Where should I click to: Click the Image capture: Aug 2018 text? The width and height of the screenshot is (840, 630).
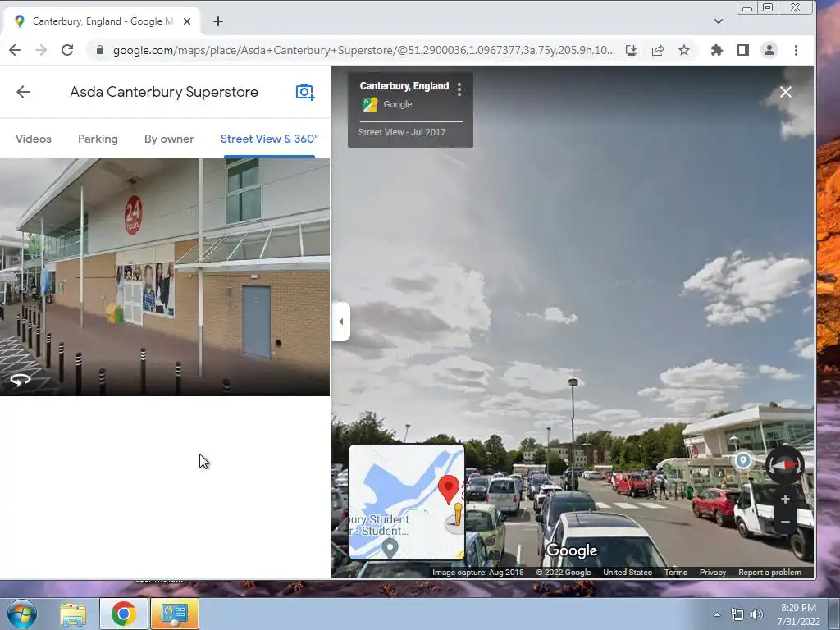coord(478,572)
